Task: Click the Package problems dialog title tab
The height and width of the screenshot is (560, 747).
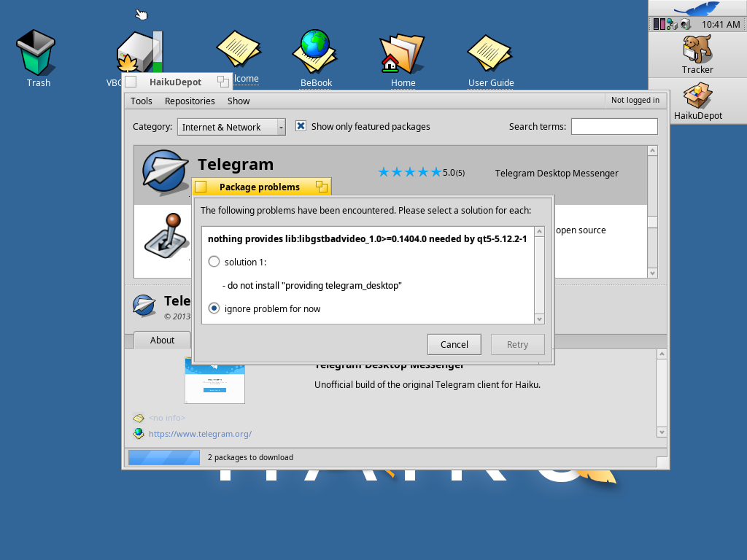Action: tap(261, 187)
